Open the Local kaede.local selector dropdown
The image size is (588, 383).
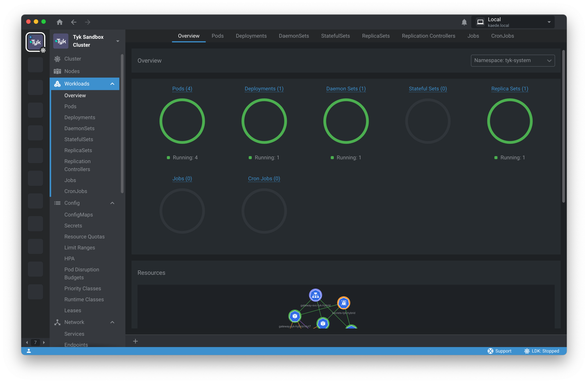click(x=513, y=22)
